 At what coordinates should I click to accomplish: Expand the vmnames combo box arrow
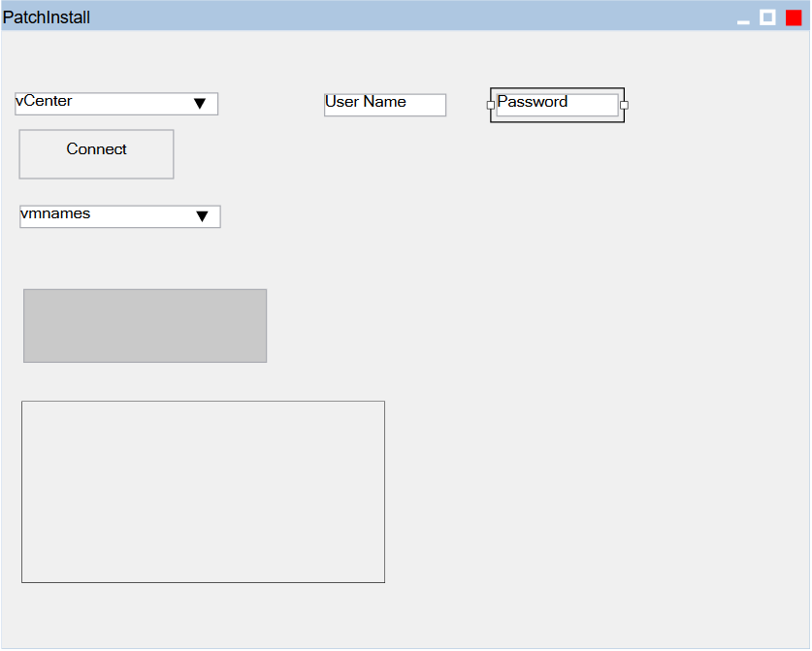[x=203, y=216]
